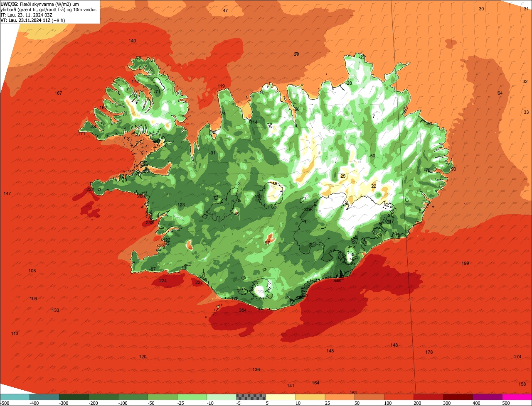Click the purple swatch between 400 and 500
532x406 pixels.
tap(487, 397)
